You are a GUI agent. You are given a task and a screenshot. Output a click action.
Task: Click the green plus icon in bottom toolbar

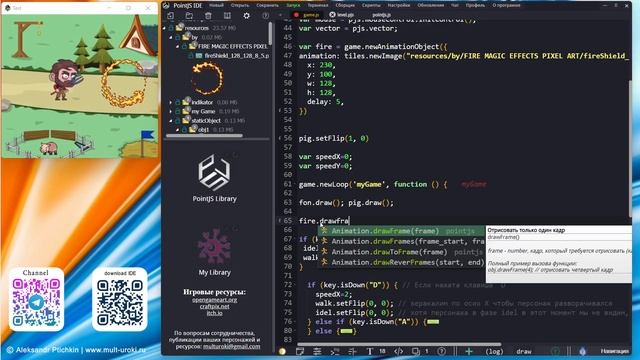click(469, 351)
